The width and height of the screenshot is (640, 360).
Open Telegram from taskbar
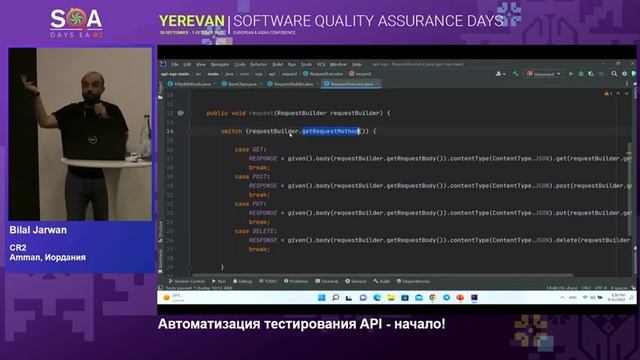point(447,298)
